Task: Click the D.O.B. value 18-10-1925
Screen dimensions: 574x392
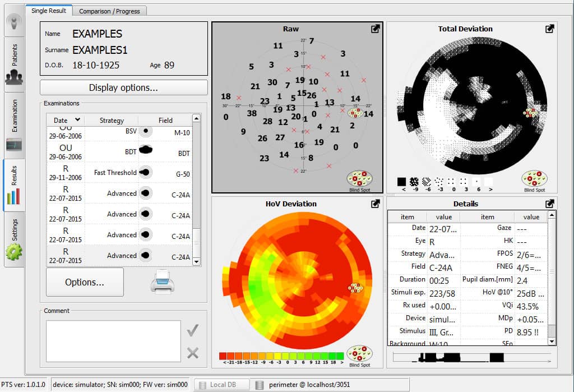Action: pos(96,65)
